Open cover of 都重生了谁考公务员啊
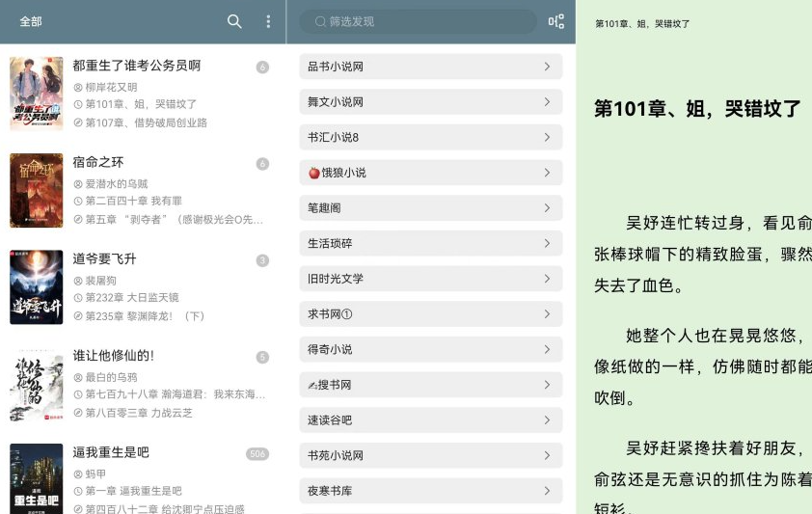The width and height of the screenshot is (812, 514). click(x=37, y=94)
